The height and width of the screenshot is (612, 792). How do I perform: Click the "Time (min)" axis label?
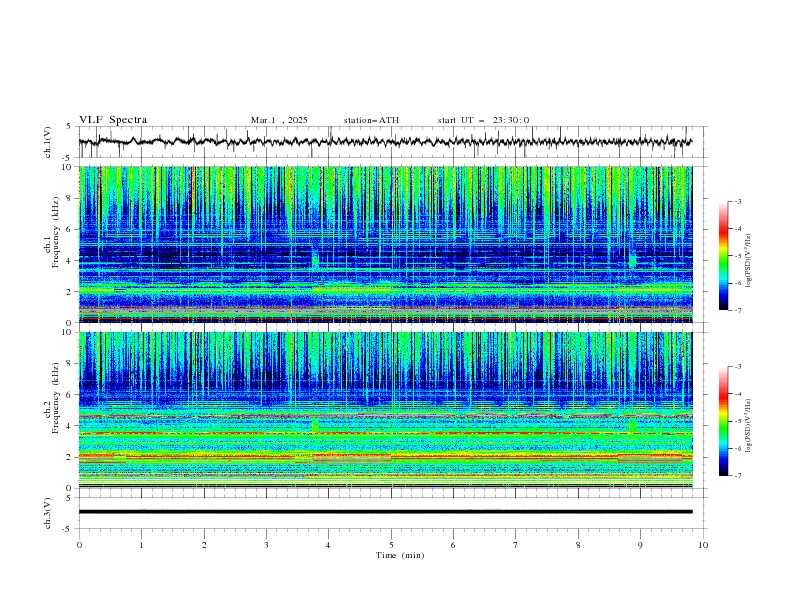coord(400,555)
